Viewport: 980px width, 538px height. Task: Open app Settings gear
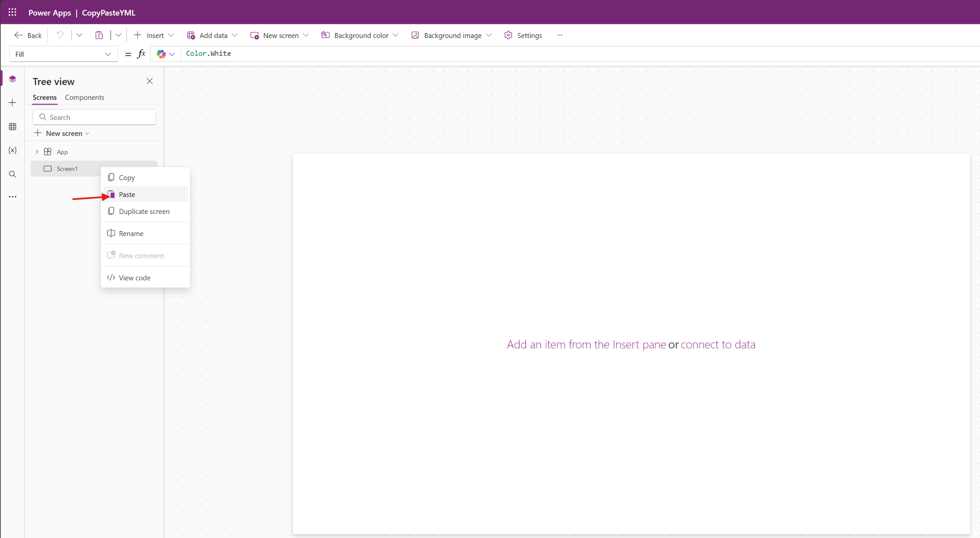pos(523,36)
